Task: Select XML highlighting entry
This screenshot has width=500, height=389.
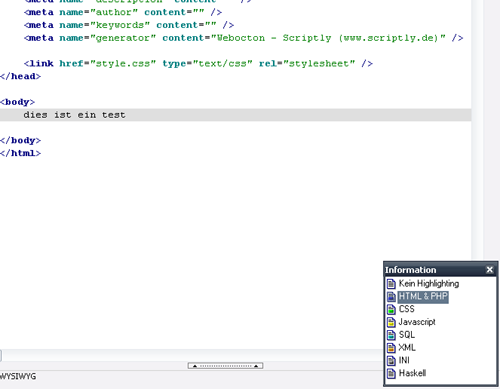Action: click(407, 348)
